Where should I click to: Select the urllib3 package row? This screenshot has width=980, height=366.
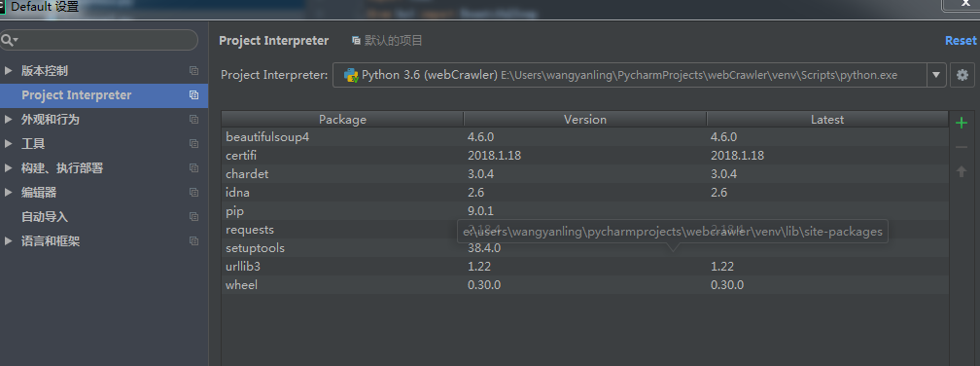(585, 267)
